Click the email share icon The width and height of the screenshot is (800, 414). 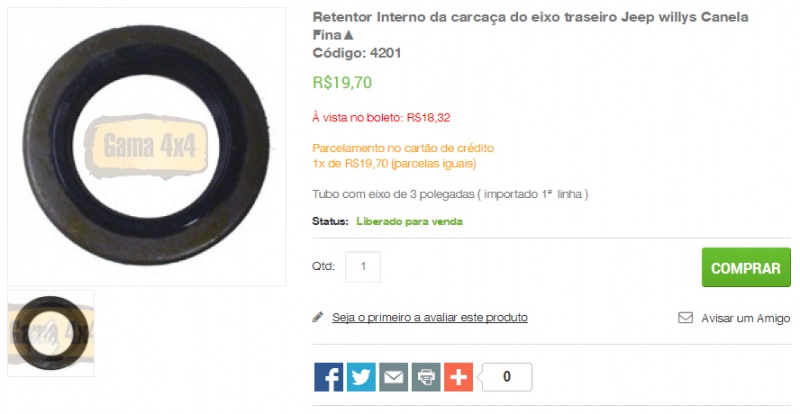(x=393, y=377)
